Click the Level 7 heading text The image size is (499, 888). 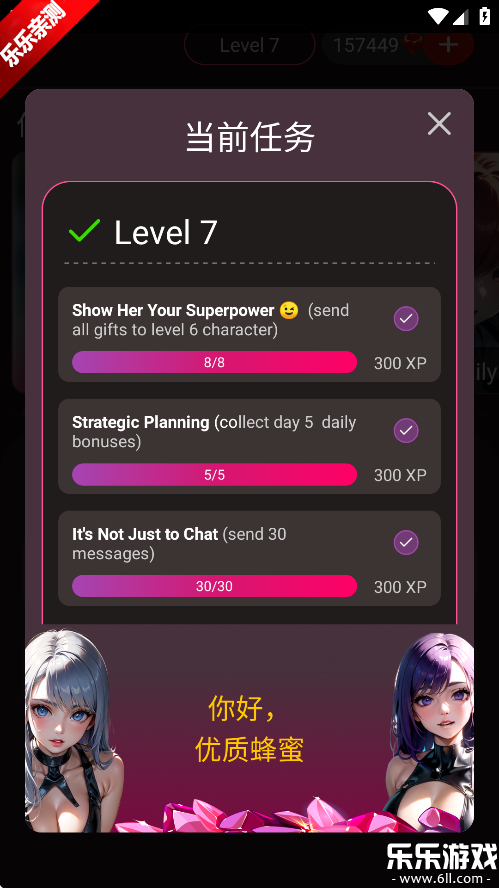pos(165,232)
